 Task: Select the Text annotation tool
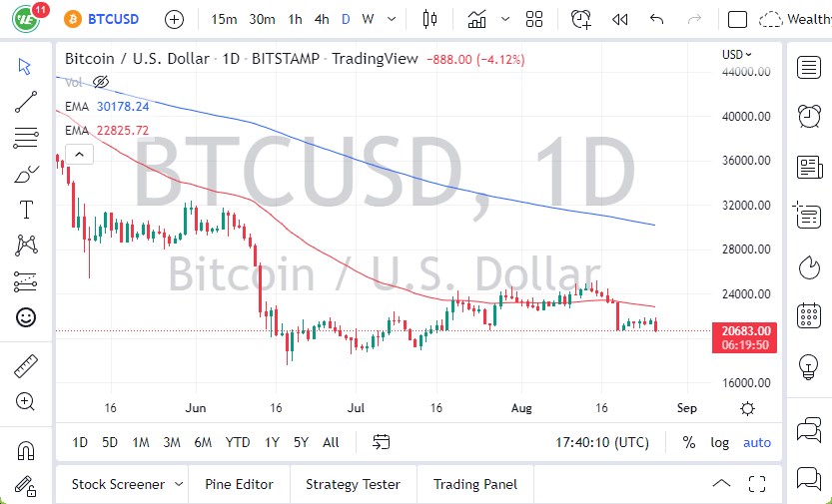(x=26, y=210)
